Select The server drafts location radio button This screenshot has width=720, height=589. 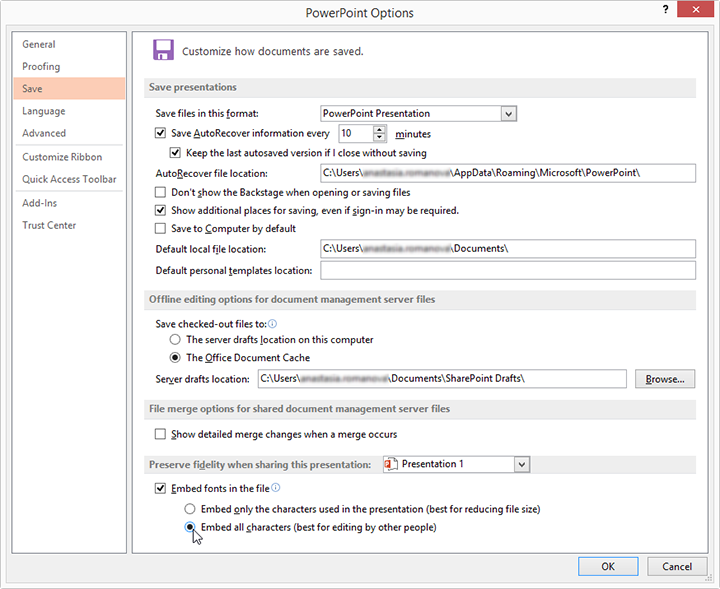(176, 340)
